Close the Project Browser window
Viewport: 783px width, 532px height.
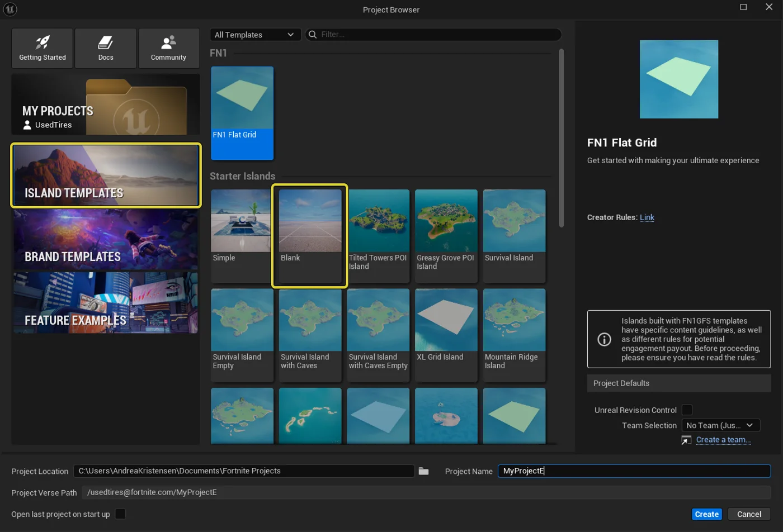[x=769, y=7]
